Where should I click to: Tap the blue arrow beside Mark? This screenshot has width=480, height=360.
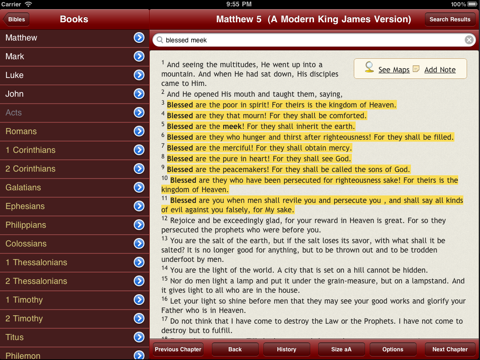point(139,56)
